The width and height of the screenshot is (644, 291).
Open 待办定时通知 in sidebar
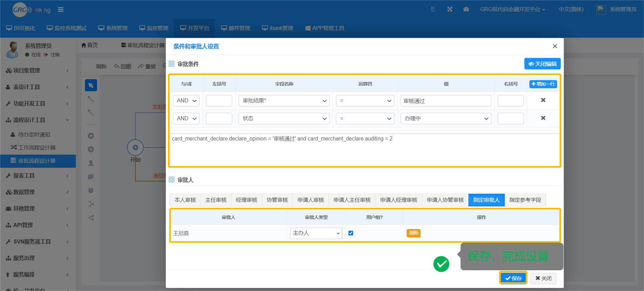tap(38, 134)
